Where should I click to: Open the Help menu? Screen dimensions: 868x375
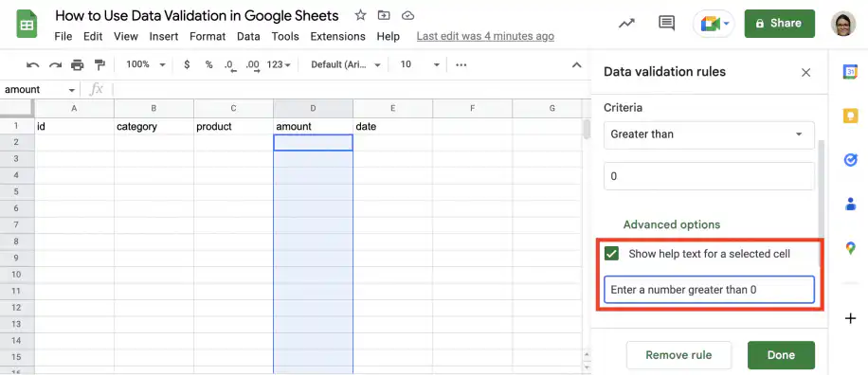coord(389,37)
